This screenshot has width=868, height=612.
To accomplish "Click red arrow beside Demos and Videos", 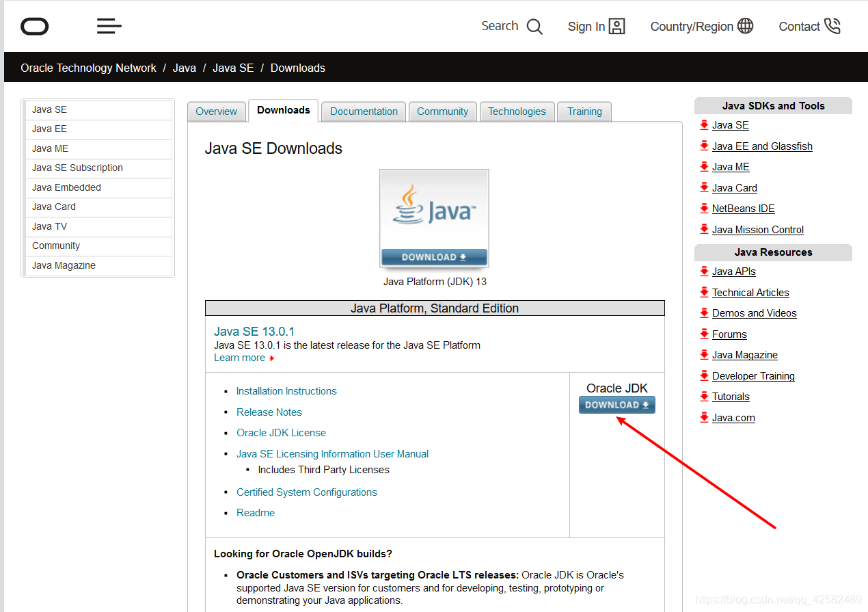I will tap(704, 313).
